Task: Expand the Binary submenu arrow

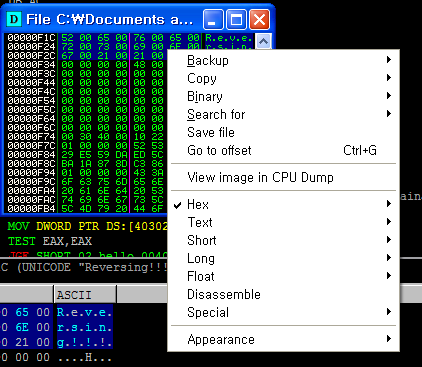Action: (389, 96)
